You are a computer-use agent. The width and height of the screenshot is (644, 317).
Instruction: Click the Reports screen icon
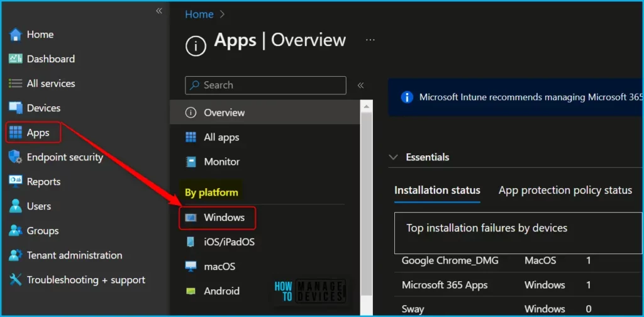coord(16,182)
